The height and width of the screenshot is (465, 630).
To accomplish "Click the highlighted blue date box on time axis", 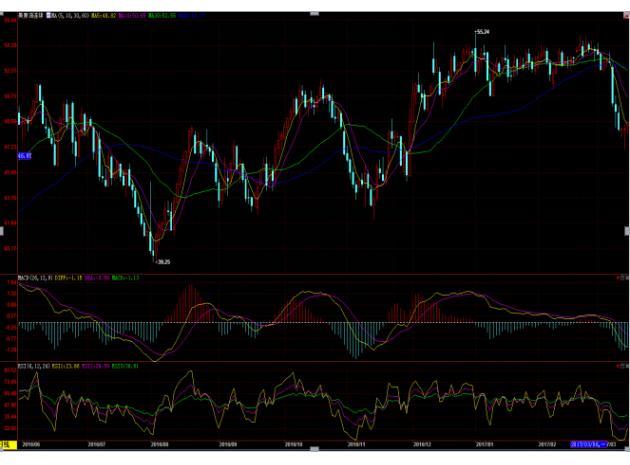I will click(x=588, y=441).
